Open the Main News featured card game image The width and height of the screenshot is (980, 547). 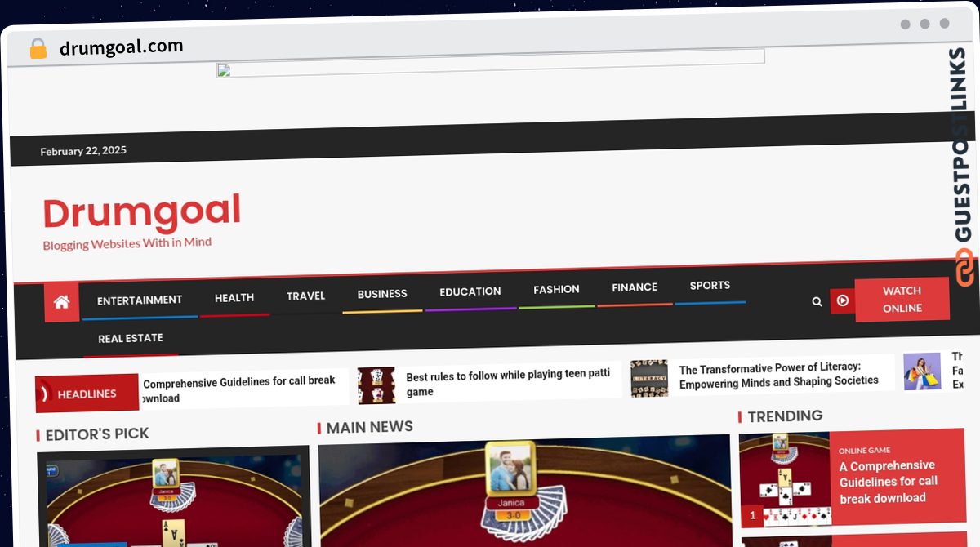524,491
